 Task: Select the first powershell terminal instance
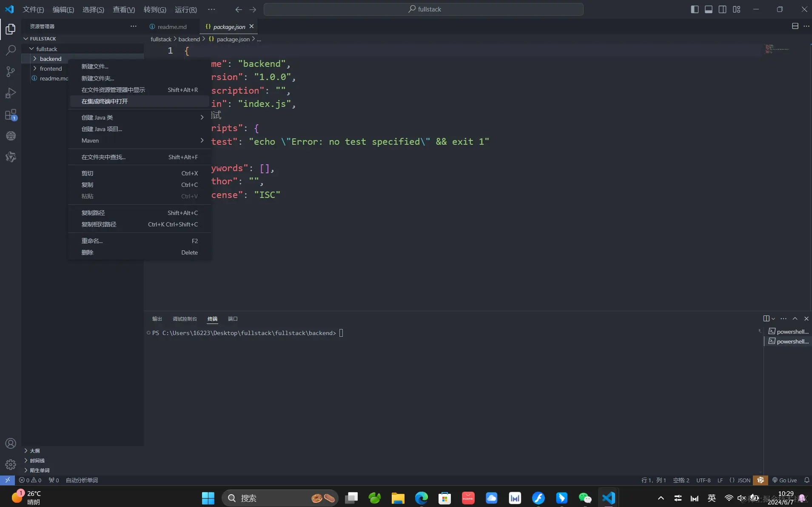click(x=788, y=332)
